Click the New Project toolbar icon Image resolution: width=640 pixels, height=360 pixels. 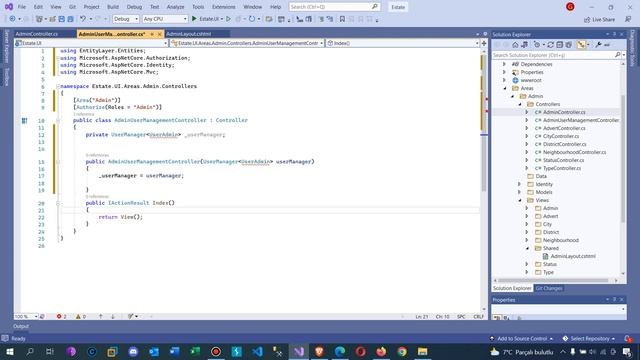(40, 19)
